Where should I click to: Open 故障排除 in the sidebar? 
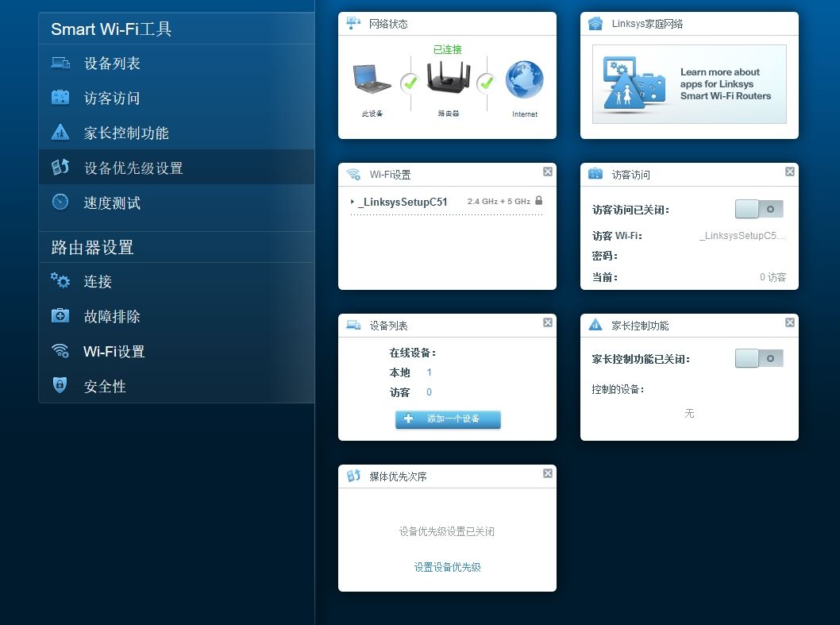pyautogui.click(x=176, y=316)
